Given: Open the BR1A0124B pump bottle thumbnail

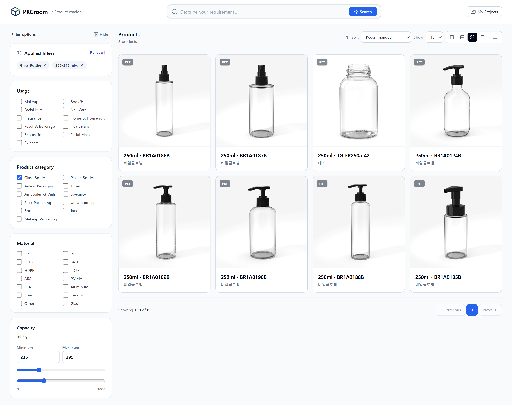Looking at the screenshot, I should coord(456,100).
